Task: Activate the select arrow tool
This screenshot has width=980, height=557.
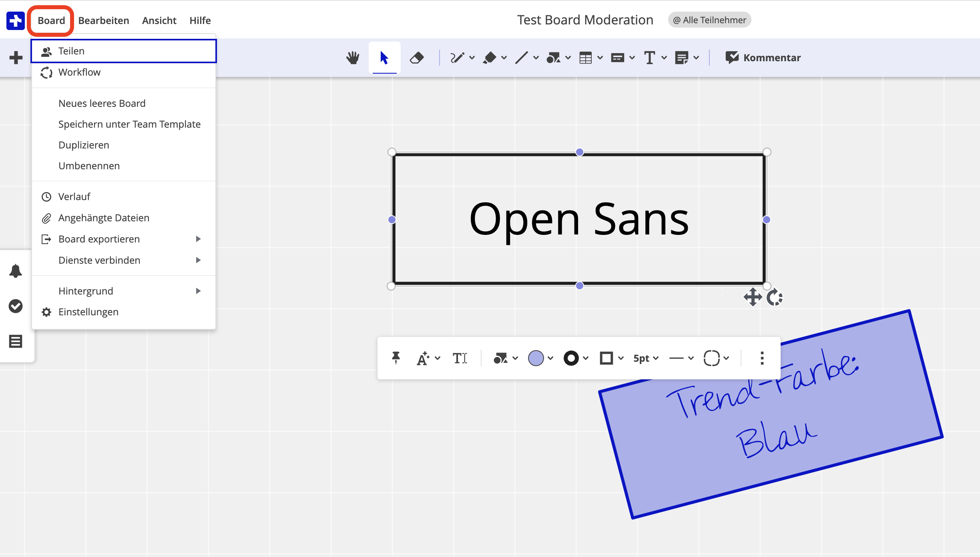Action: (x=384, y=58)
